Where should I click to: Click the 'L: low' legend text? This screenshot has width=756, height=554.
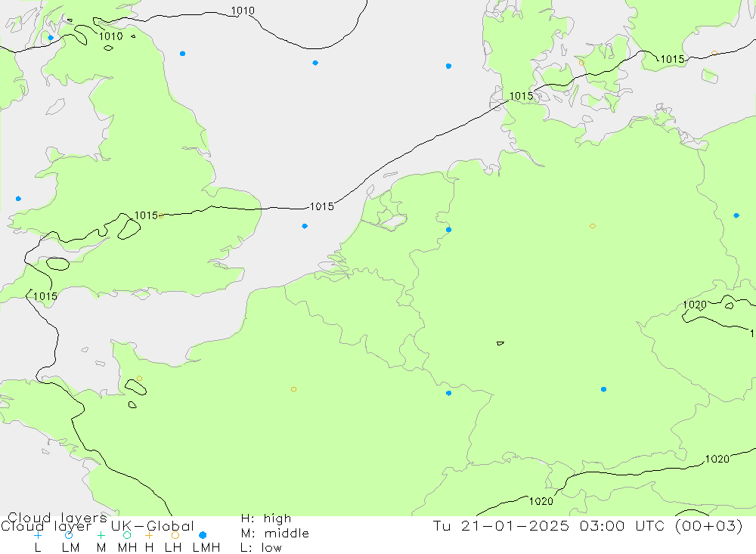click(x=261, y=548)
